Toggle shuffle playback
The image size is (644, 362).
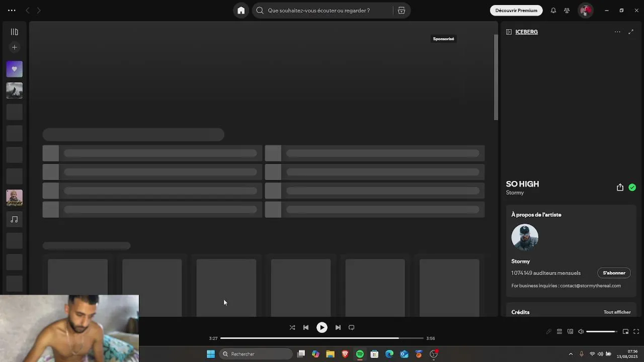click(x=292, y=327)
